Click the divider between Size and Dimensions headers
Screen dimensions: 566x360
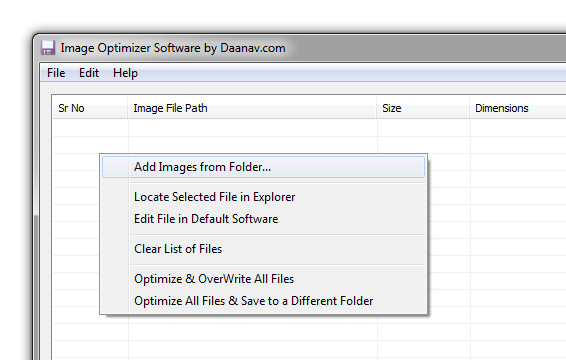tap(470, 108)
